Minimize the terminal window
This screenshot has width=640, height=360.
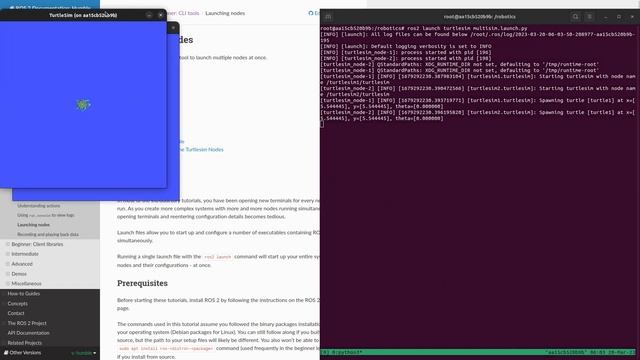(605, 17)
